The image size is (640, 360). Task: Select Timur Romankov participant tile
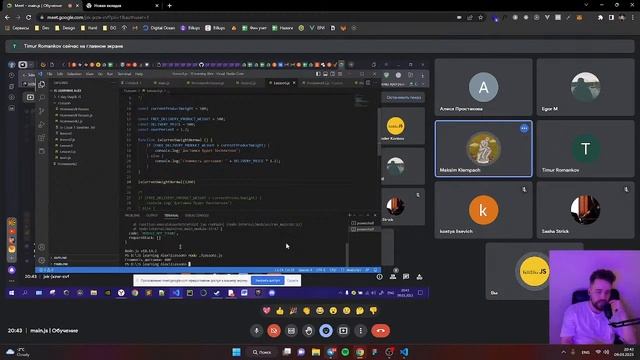pyautogui.click(x=585, y=149)
